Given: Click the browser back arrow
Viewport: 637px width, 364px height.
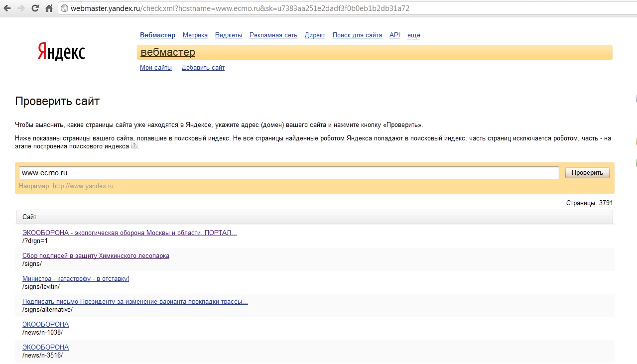Looking at the screenshot, I should point(7,8).
